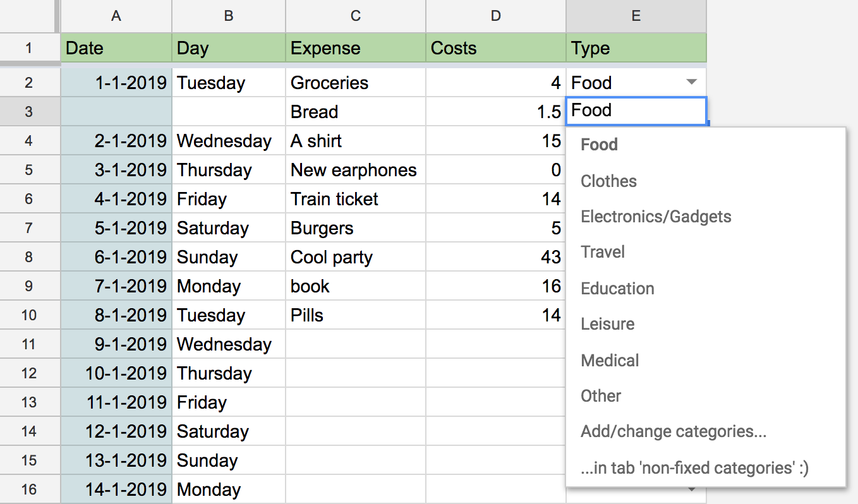Select 'Medical' category option

click(610, 361)
